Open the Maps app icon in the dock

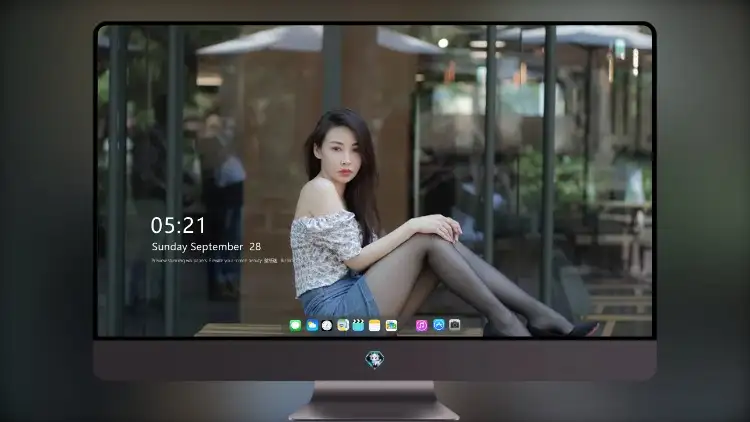[x=342, y=325]
